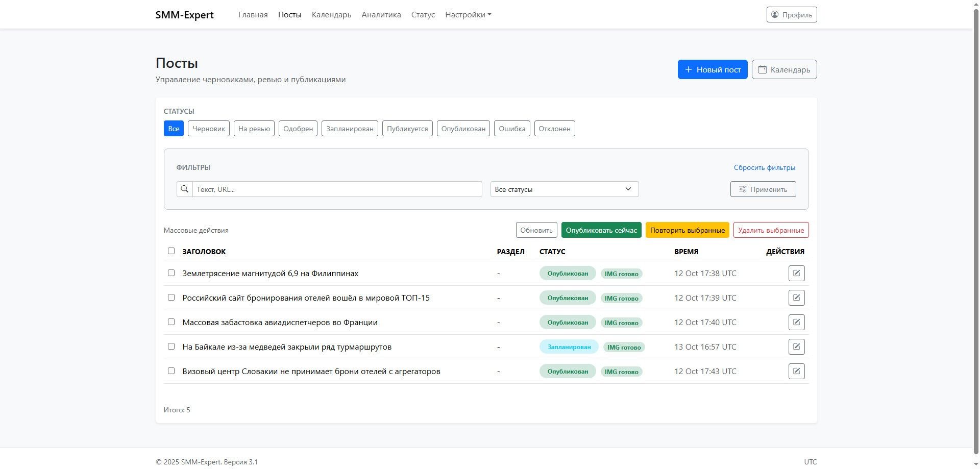This screenshot has height=469, width=980.
Task: Click the 'Визовый центр Словакии' post title
Action: pos(311,372)
